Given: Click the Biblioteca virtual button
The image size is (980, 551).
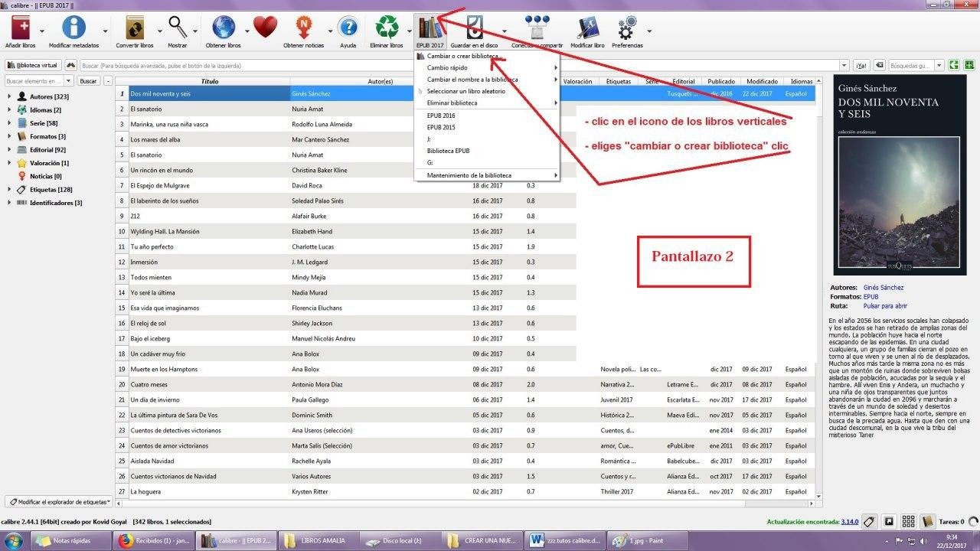Looking at the screenshot, I should pyautogui.click(x=33, y=65).
